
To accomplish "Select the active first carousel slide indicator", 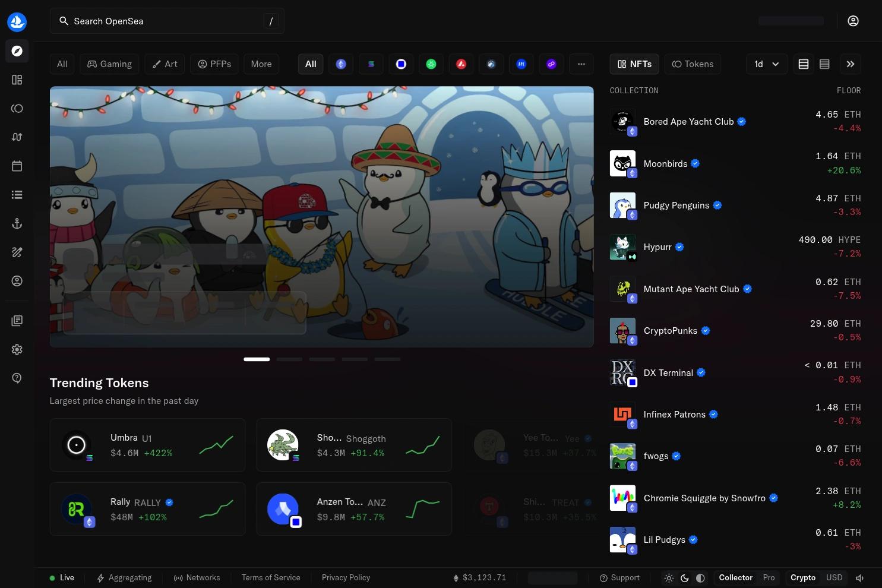I will point(257,359).
